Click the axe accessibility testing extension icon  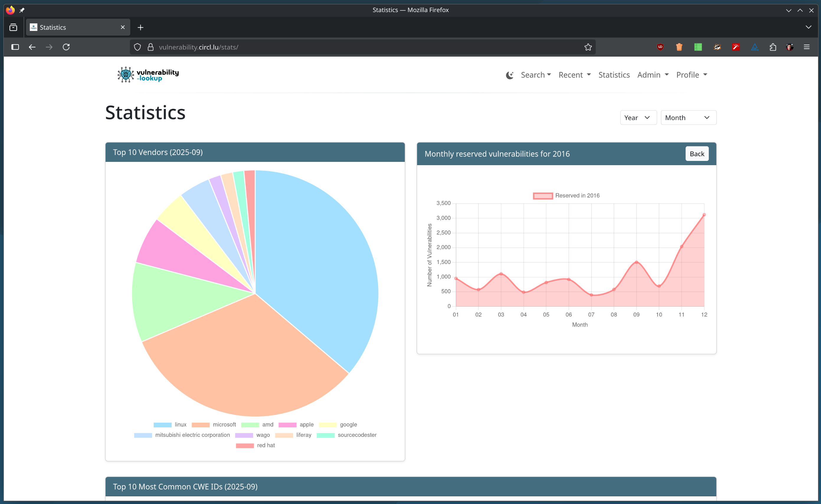(x=755, y=47)
